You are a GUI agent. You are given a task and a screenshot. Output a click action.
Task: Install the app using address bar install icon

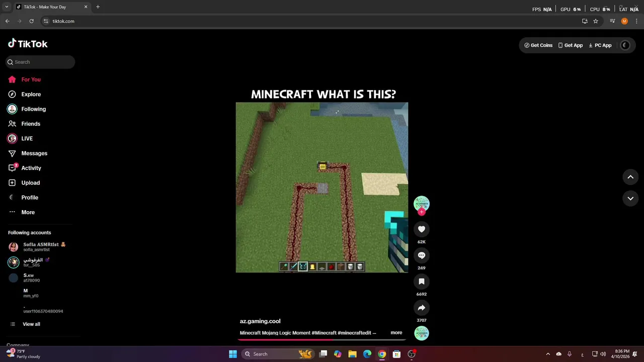click(585, 21)
